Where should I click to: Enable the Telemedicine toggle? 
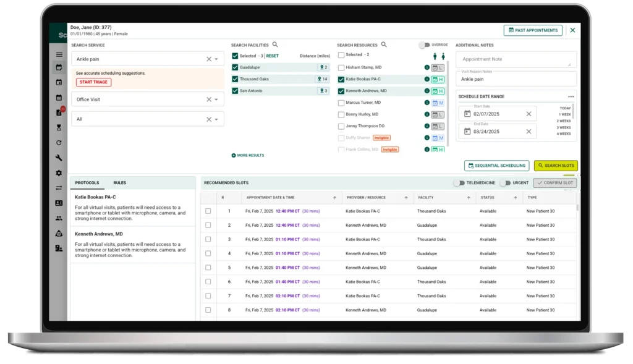tap(459, 183)
